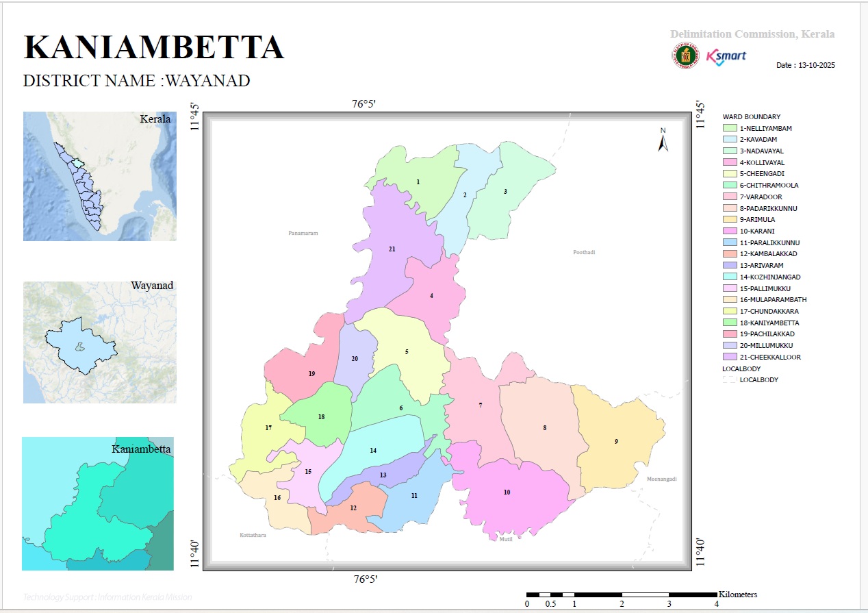Click the Technology Support footer text

[107, 598]
